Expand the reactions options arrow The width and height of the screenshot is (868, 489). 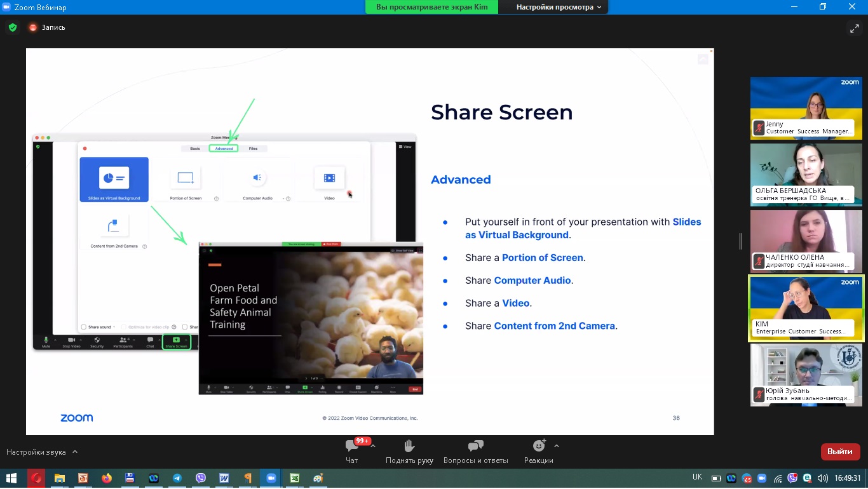click(x=557, y=446)
